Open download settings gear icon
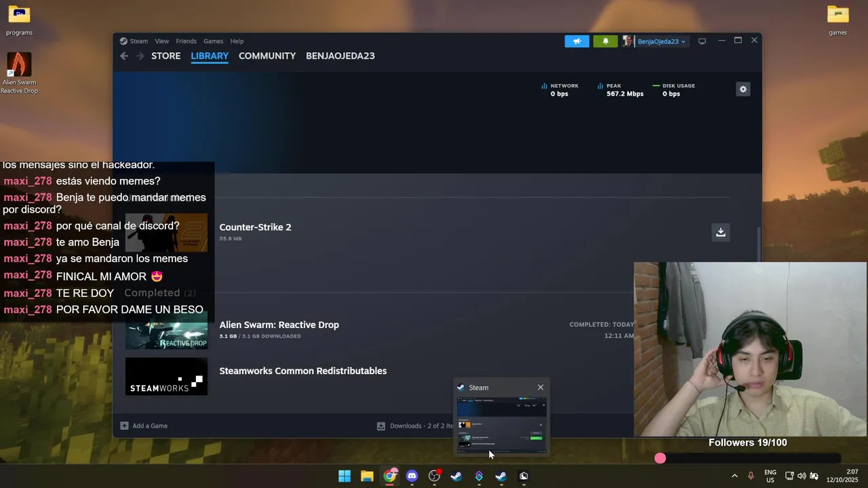The image size is (868, 488). 743,89
